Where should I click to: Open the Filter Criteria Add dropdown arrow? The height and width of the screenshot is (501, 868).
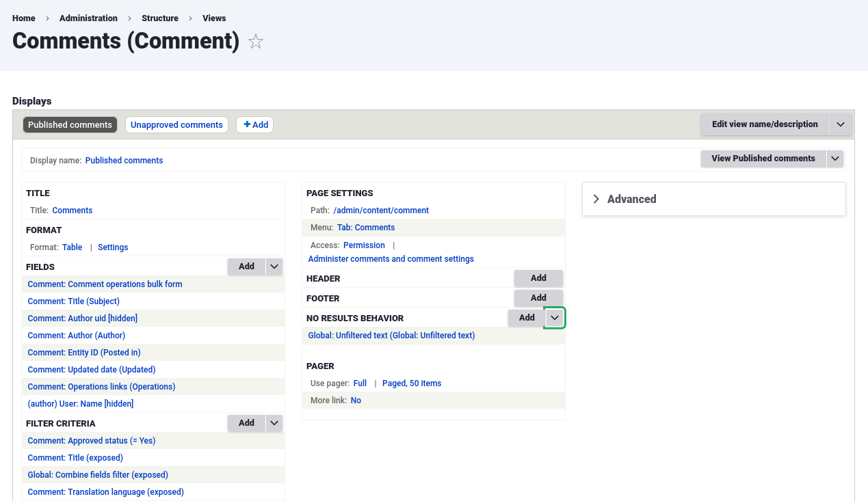point(274,423)
